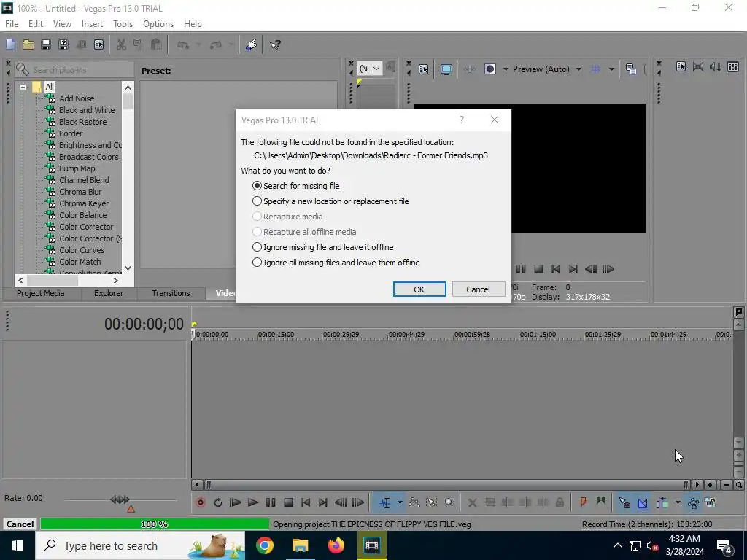Click the Insert Marker orange flag icon
This screenshot has width=747, height=560.
(x=583, y=502)
